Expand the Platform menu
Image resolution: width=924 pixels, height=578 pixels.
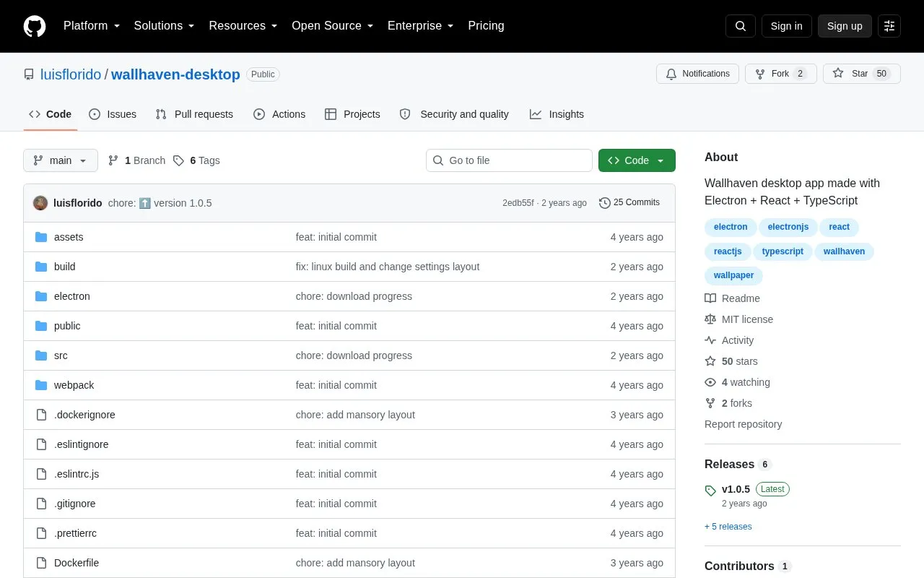[92, 26]
